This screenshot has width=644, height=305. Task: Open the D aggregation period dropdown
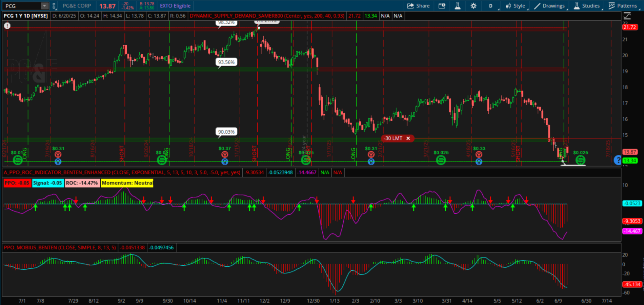[491, 6]
